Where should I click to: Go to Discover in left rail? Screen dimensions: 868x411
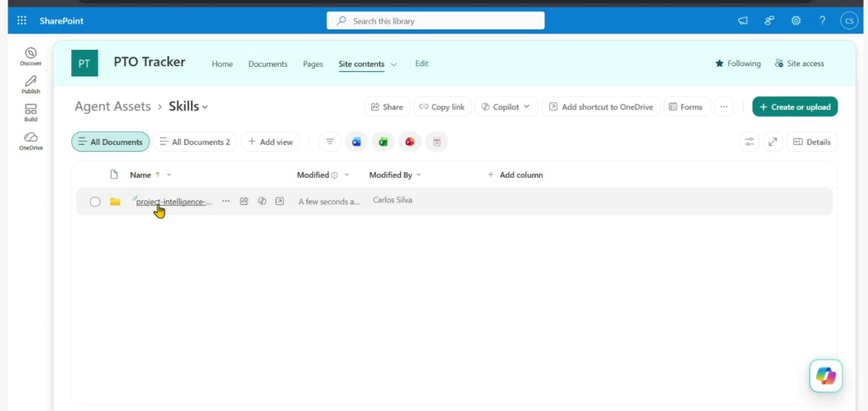(31, 57)
